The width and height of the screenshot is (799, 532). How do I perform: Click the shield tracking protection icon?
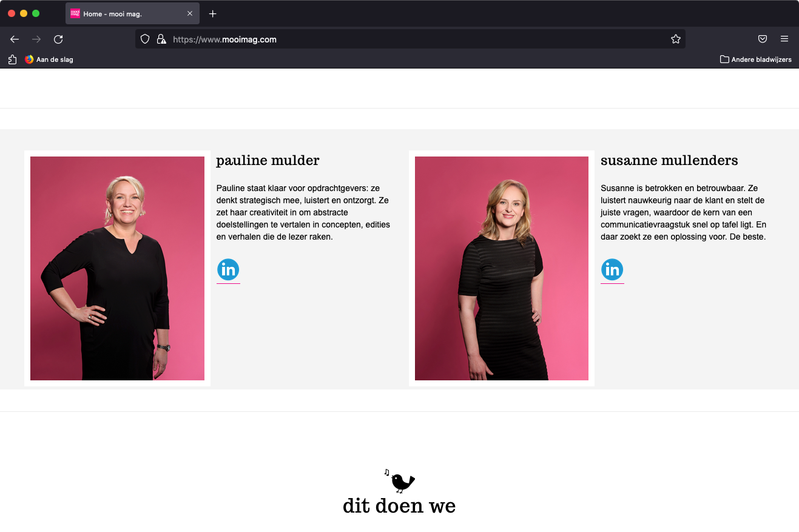point(145,39)
